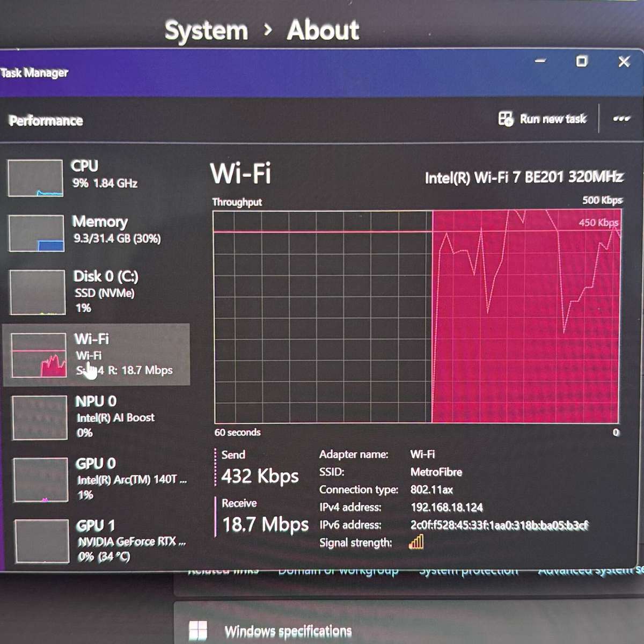Select the CPU performance entry

(97, 178)
